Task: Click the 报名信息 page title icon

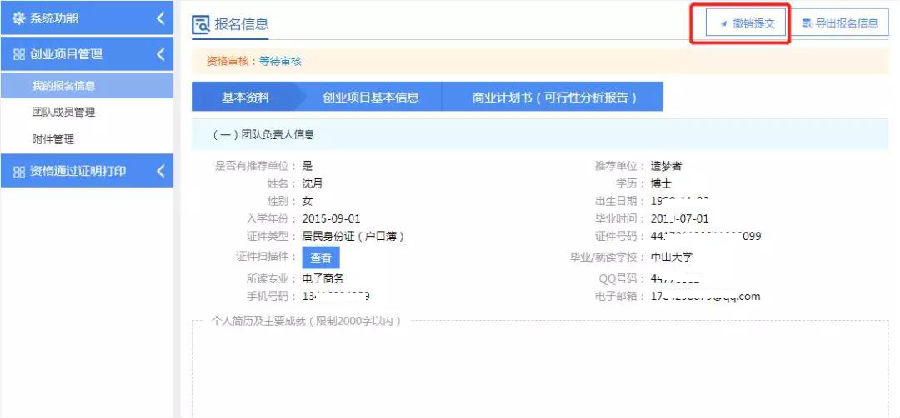Action: click(x=200, y=24)
